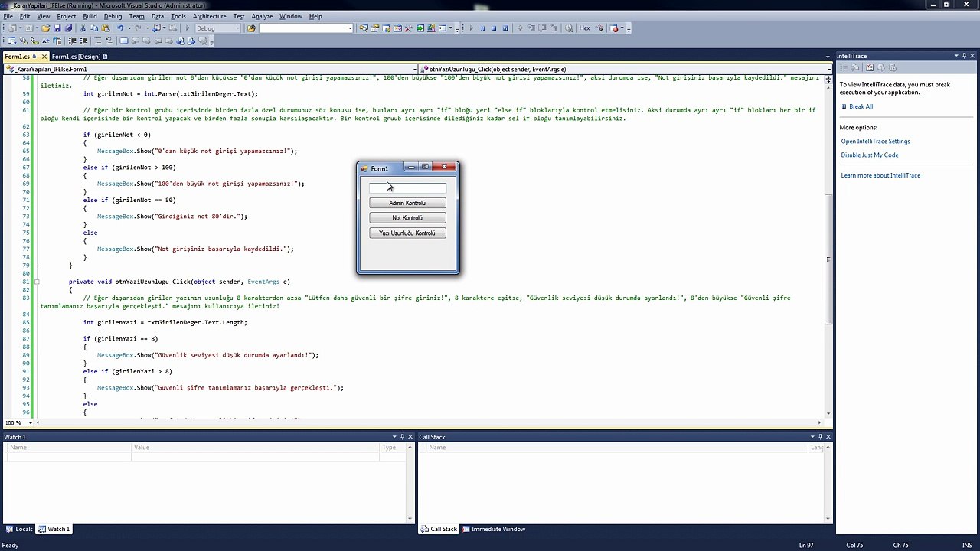Click the Not Kontrolü button
Image resolution: width=980 pixels, height=551 pixels.
407,218
